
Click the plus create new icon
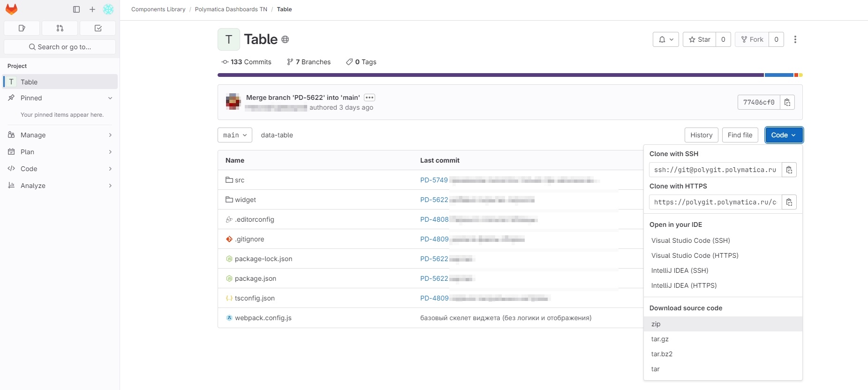[x=92, y=9]
